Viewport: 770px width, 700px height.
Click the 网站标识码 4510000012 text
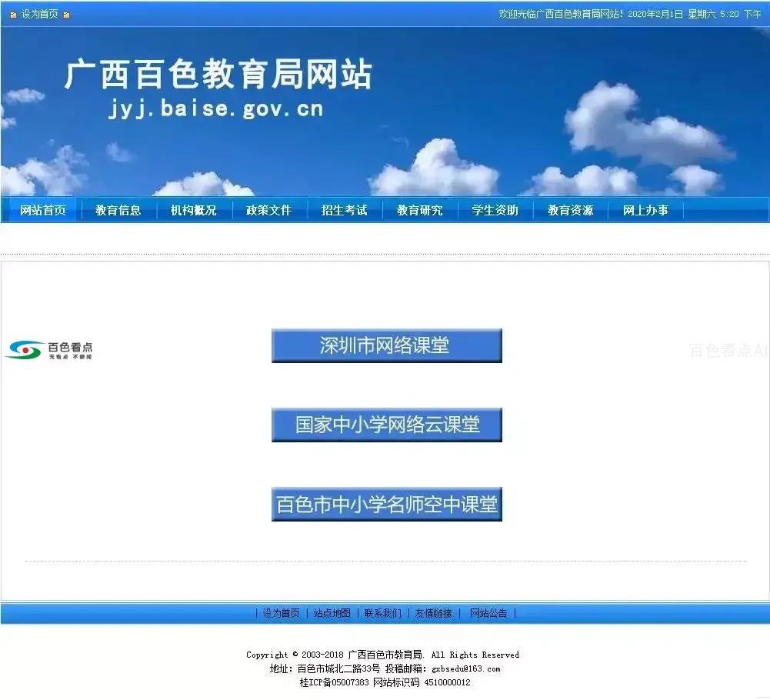click(x=422, y=682)
